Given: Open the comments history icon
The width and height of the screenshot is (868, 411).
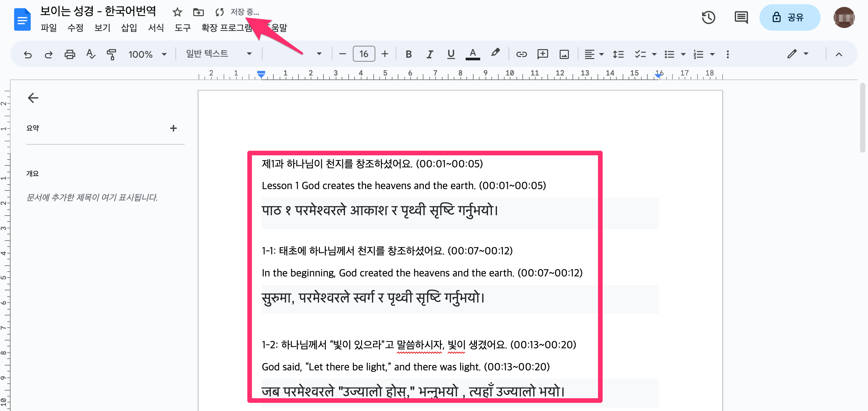Looking at the screenshot, I should pos(741,17).
